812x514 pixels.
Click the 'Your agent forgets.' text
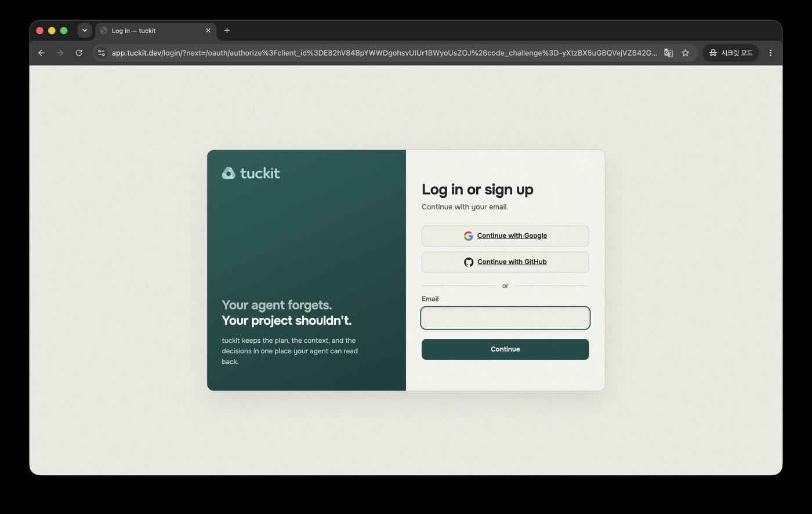coord(277,305)
